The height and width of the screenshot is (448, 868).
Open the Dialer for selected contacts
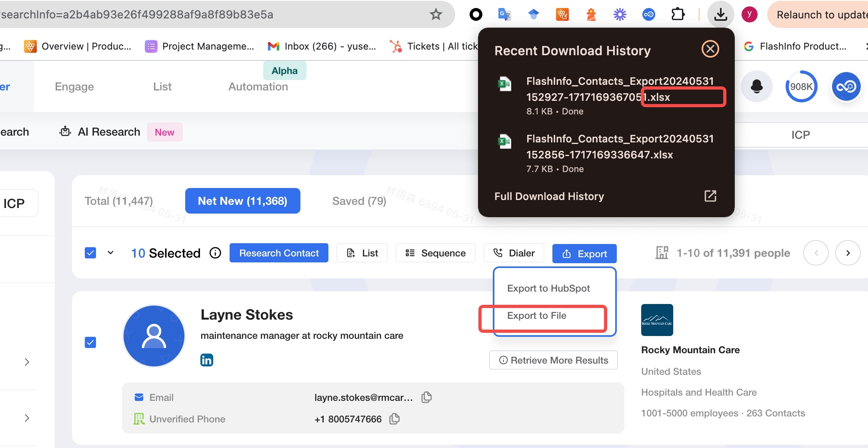click(514, 253)
